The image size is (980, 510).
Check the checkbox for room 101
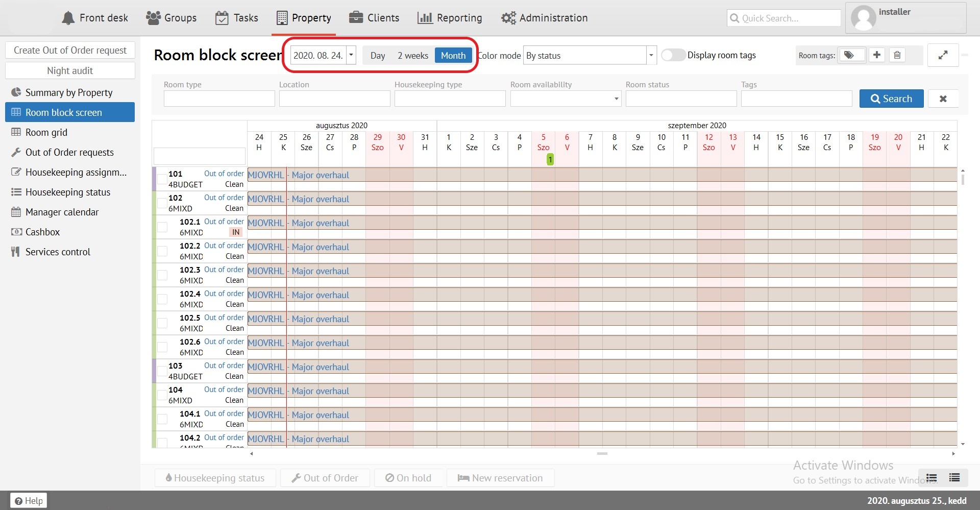(x=162, y=179)
